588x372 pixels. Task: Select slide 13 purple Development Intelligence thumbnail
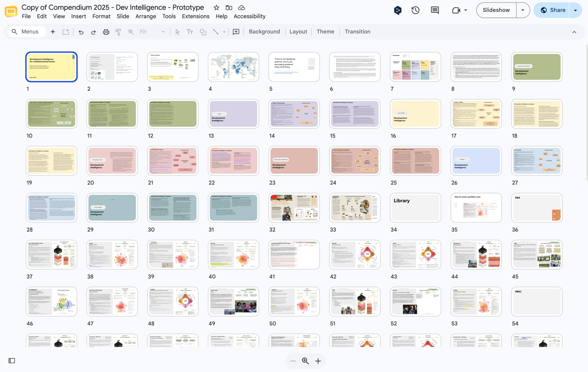233,114
